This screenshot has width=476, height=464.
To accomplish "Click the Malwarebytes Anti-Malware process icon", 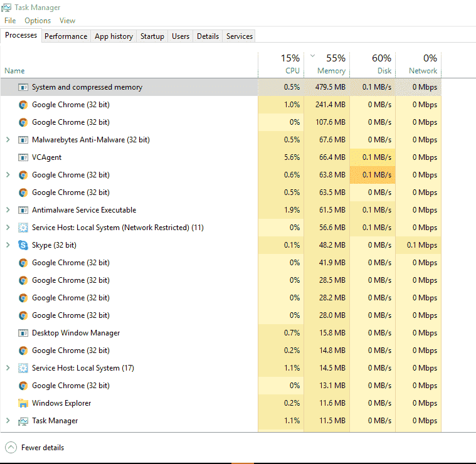I will click(23, 140).
